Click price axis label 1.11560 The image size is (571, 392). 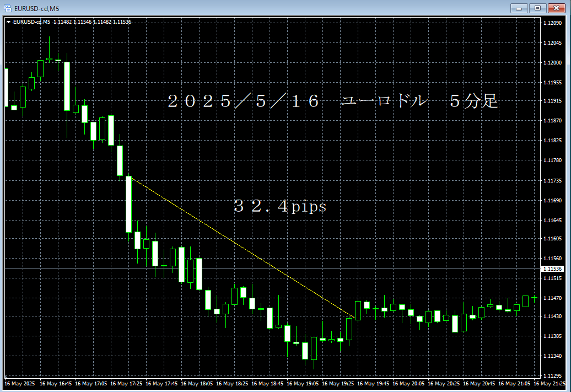pos(552,258)
